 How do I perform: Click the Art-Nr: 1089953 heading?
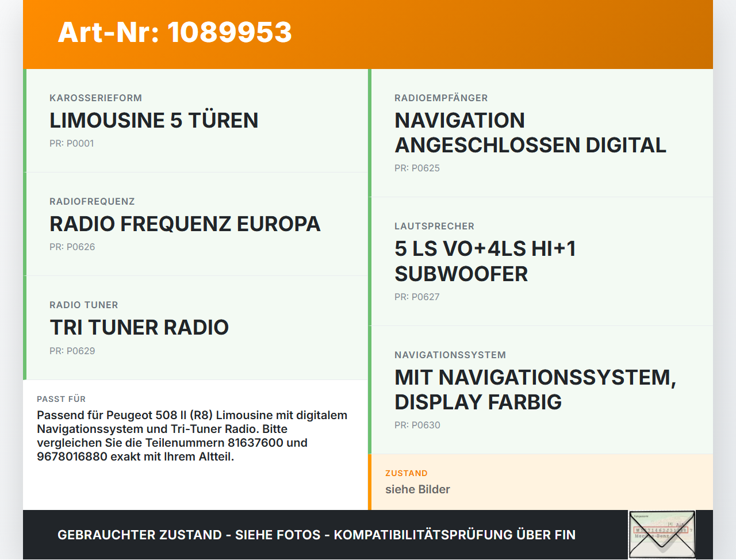coord(175,32)
